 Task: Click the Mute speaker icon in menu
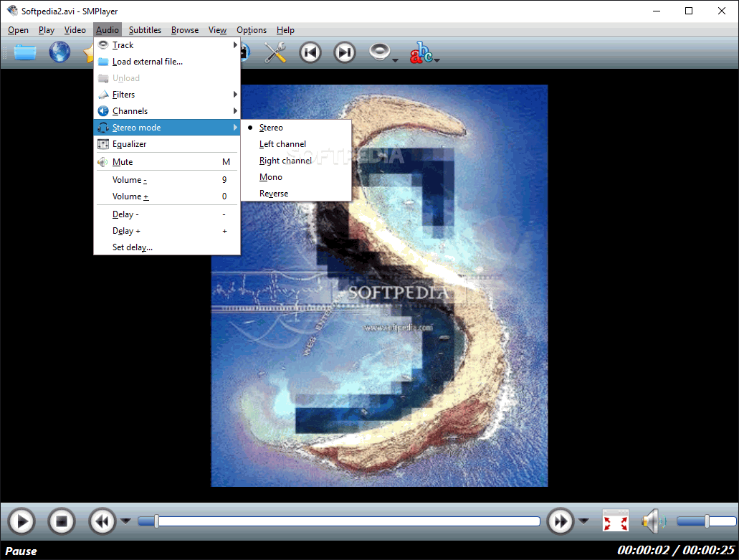[x=102, y=162]
